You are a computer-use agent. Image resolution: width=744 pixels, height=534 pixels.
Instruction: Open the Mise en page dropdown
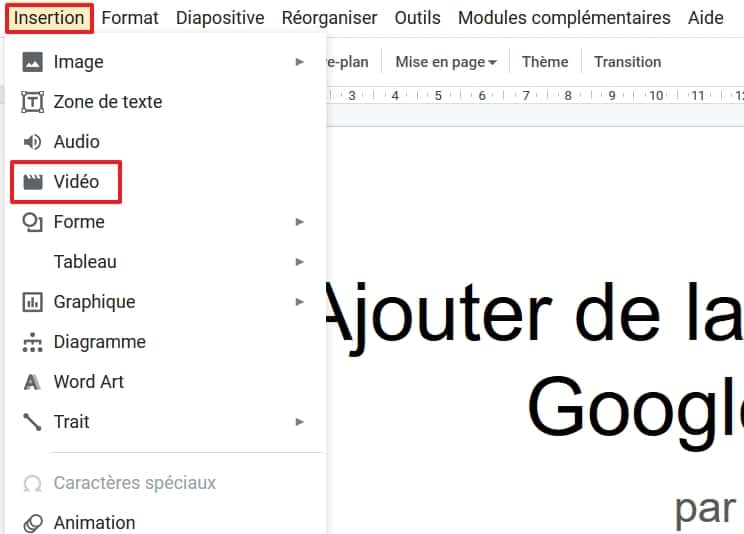coord(446,62)
